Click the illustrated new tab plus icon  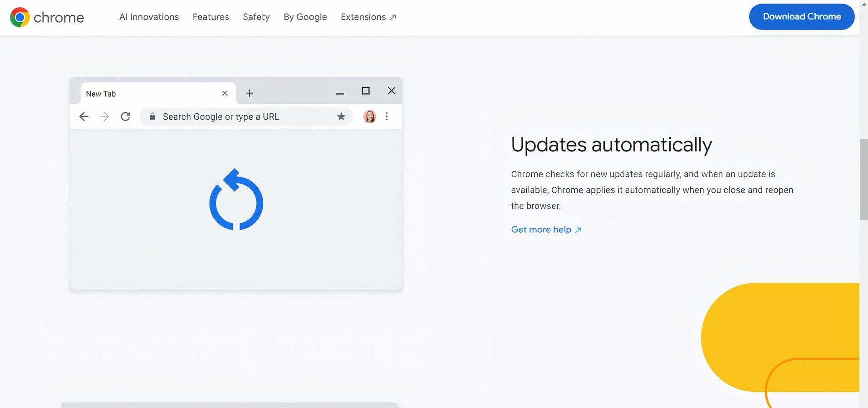click(249, 93)
